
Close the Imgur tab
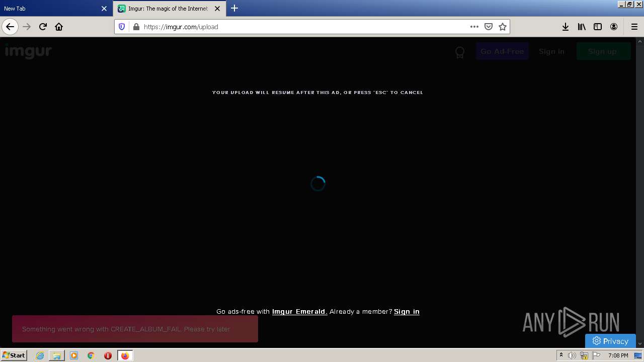217,9
